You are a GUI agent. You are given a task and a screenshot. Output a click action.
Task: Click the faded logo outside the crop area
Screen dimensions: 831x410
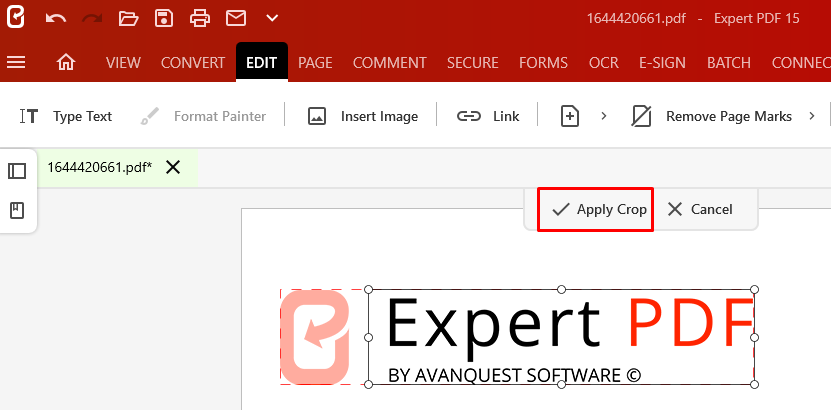[x=315, y=337]
